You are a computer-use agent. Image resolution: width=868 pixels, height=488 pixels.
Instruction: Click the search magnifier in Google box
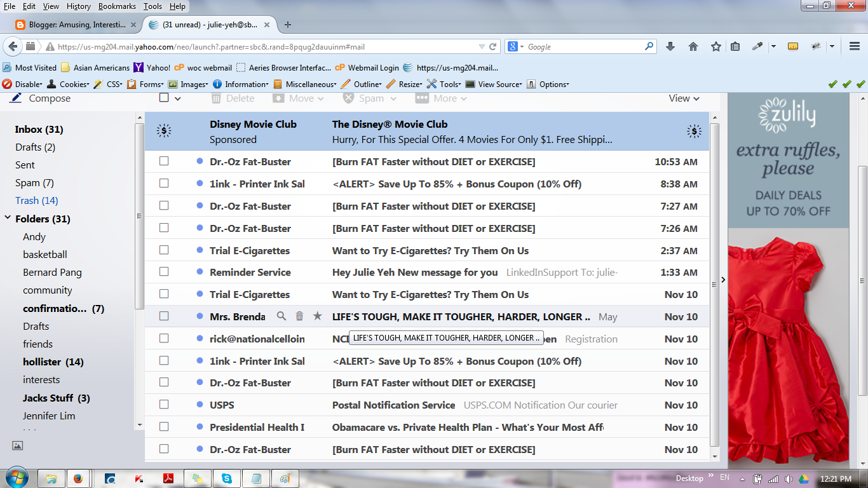(x=649, y=46)
